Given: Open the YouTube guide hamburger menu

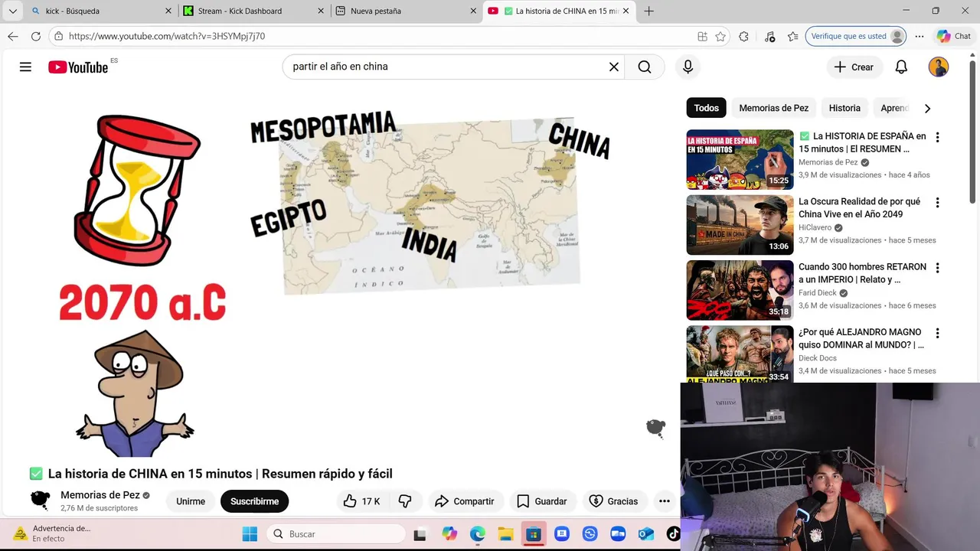Looking at the screenshot, I should [x=25, y=67].
